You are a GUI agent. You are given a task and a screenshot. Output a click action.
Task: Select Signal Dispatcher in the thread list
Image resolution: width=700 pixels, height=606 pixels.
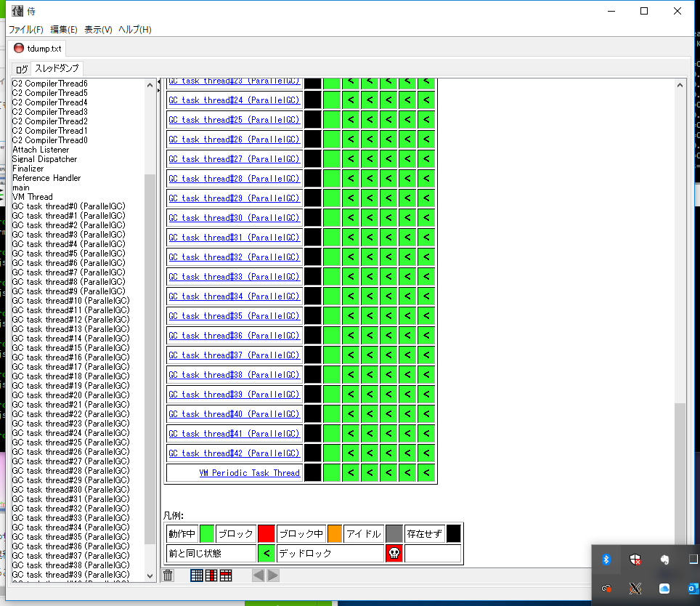pos(44,159)
